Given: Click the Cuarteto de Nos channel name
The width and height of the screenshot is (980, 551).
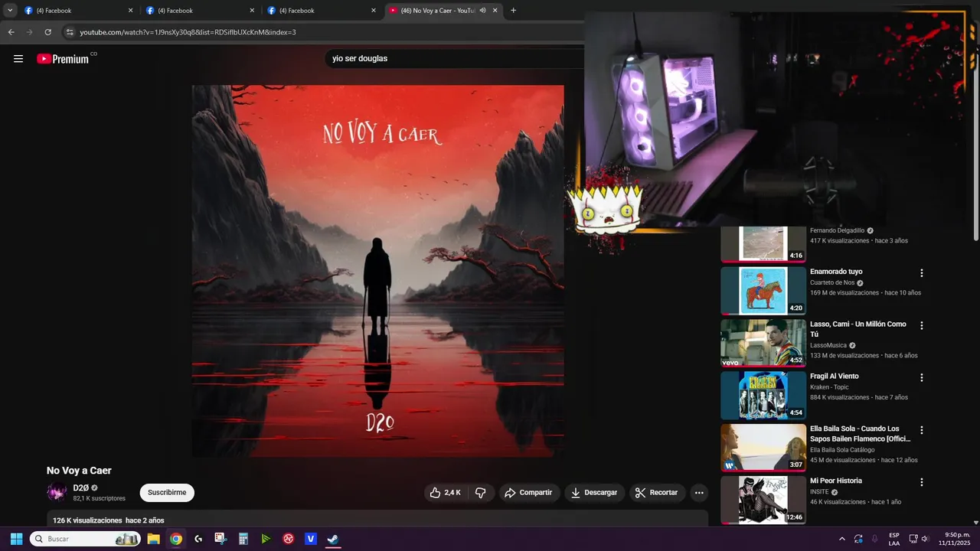Looking at the screenshot, I should 832,282.
